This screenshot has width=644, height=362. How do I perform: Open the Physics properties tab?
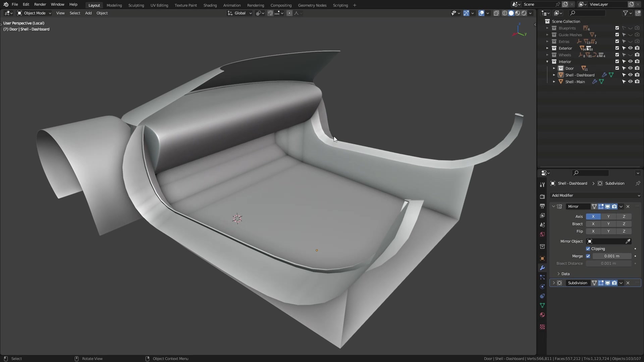click(542, 287)
